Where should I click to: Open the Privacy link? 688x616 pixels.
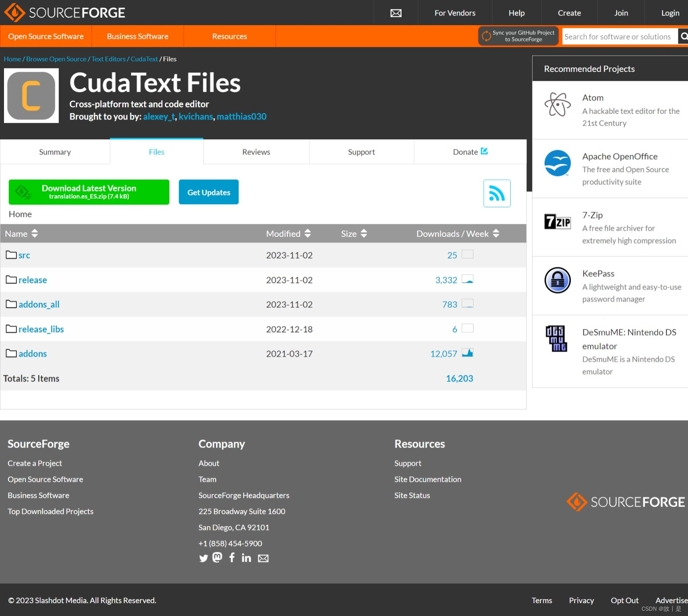[x=581, y=600]
